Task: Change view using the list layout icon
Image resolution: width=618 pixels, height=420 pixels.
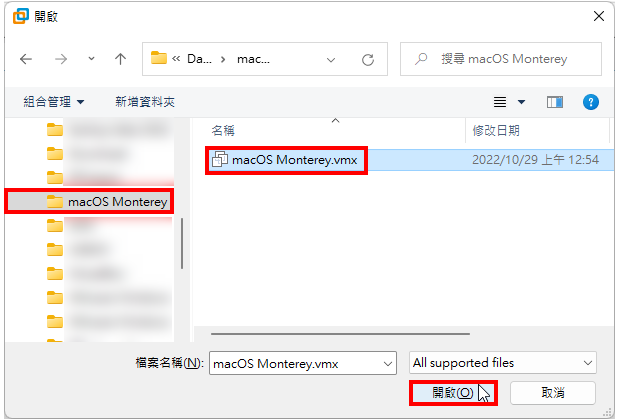Action: click(x=500, y=102)
